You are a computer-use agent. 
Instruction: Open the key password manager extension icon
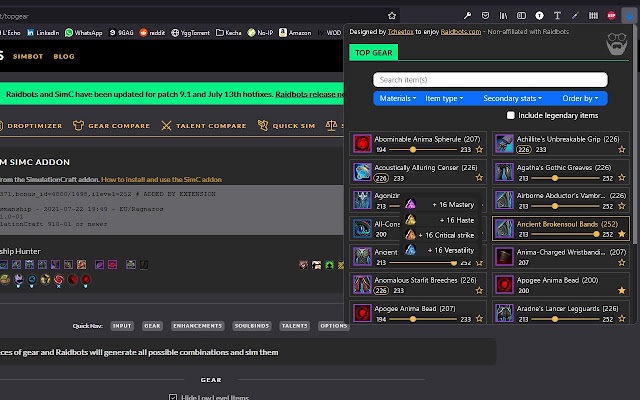click(x=467, y=16)
